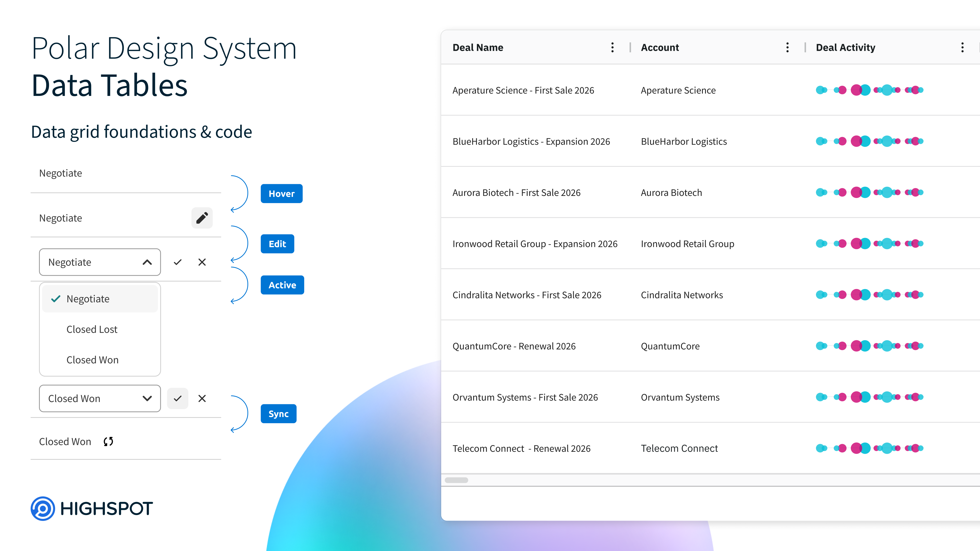The image size is (980, 551).
Task: Click the horizontal scrollbar thumb below table
Action: point(457,480)
